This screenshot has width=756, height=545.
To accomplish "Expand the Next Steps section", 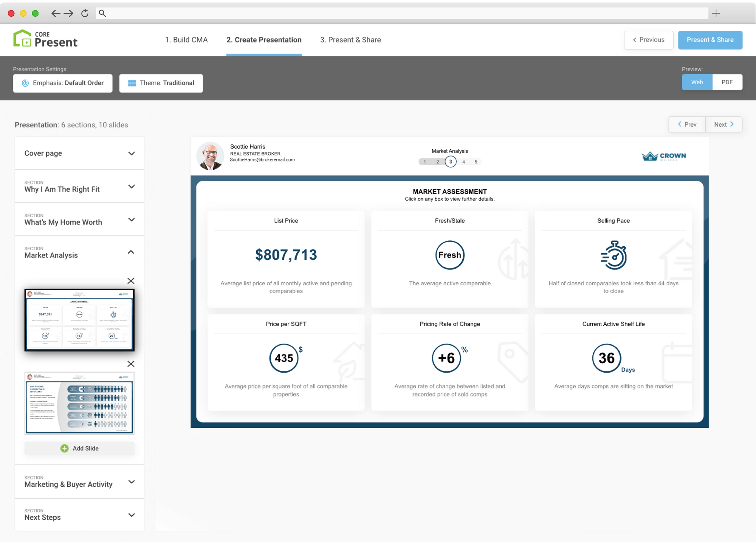I will (131, 515).
